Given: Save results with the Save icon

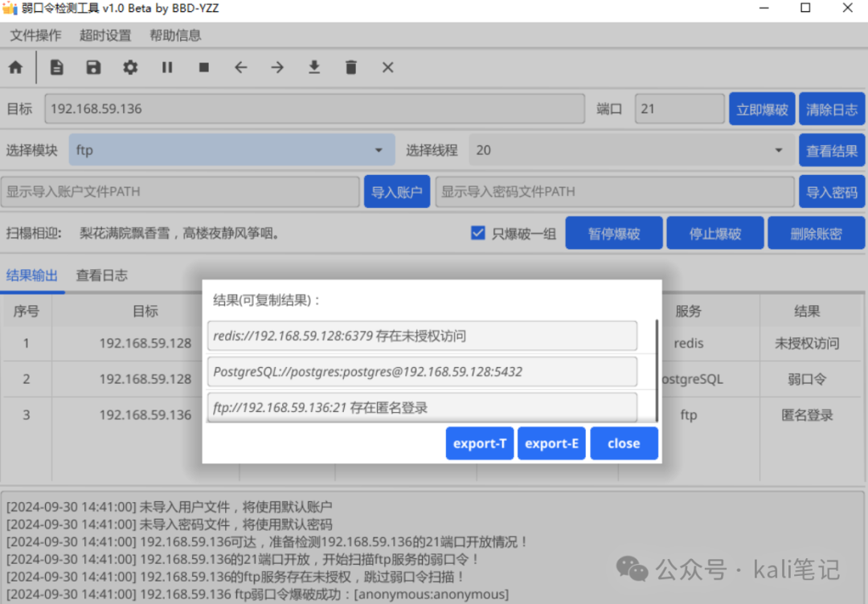Looking at the screenshot, I should [x=93, y=67].
